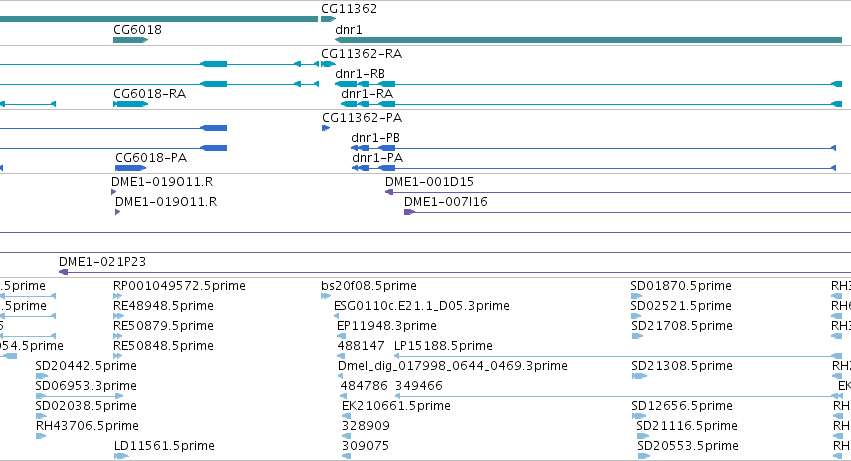Click the DME1-021P23 clone feature
Viewport: 851px width, 461px height.
pyautogui.click(x=455, y=272)
